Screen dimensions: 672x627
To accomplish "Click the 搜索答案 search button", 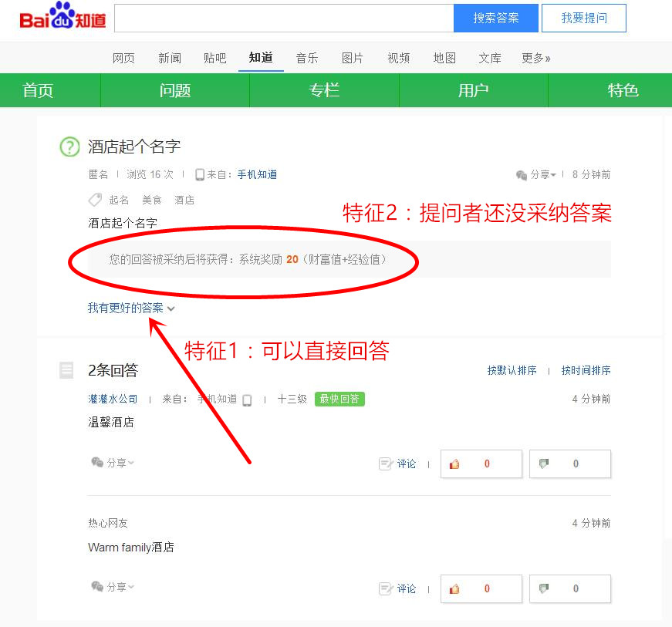I will [496, 18].
